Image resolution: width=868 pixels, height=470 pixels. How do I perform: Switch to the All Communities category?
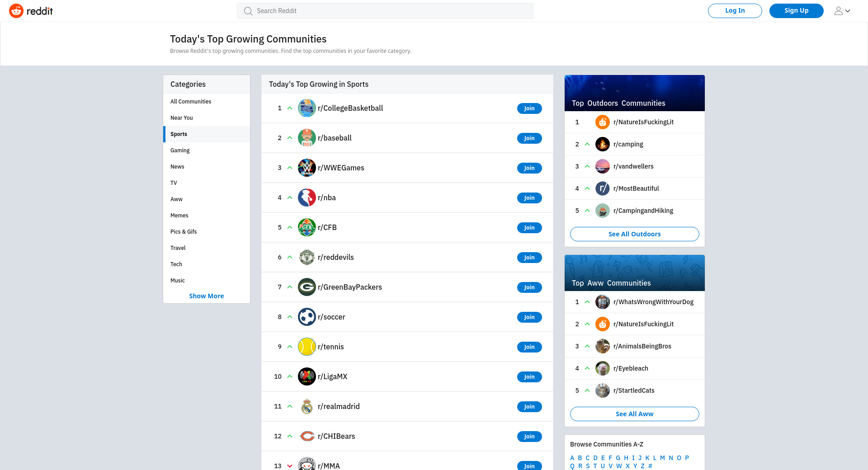coord(191,102)
